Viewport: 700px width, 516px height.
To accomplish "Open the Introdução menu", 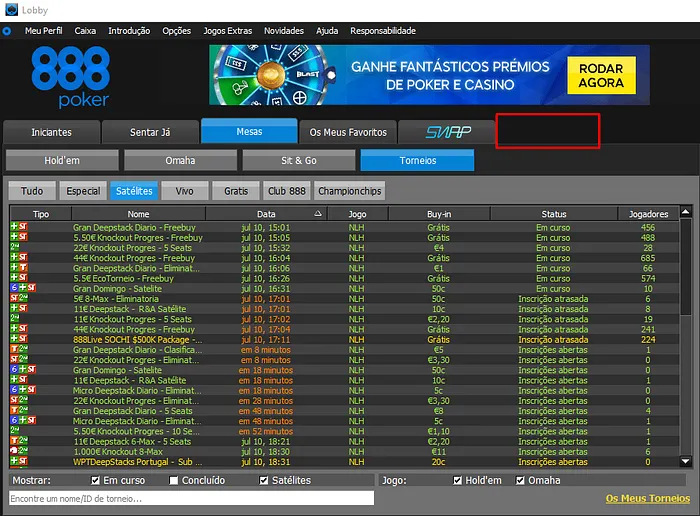I will [129, 31].
